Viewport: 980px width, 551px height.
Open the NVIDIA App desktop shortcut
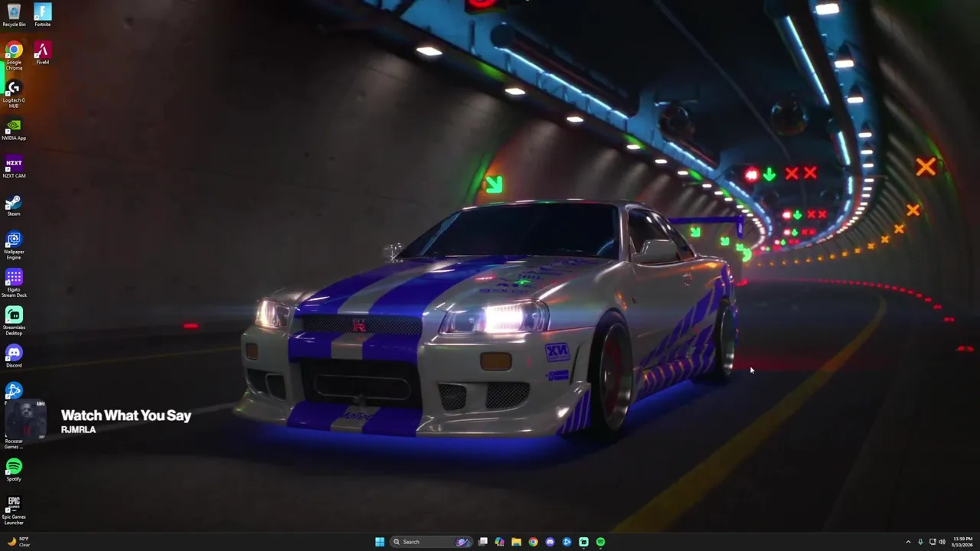(14, 129)
